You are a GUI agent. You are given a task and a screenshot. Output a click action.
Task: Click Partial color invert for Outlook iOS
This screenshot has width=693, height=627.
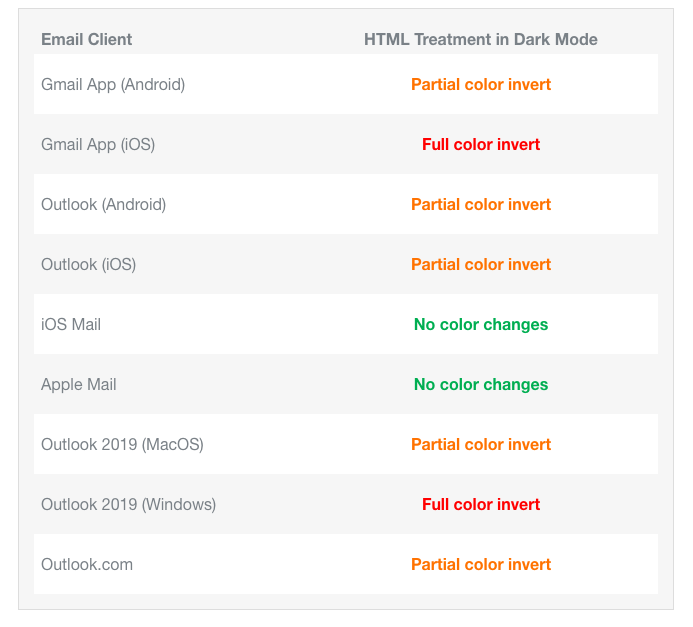coord(481,265)
